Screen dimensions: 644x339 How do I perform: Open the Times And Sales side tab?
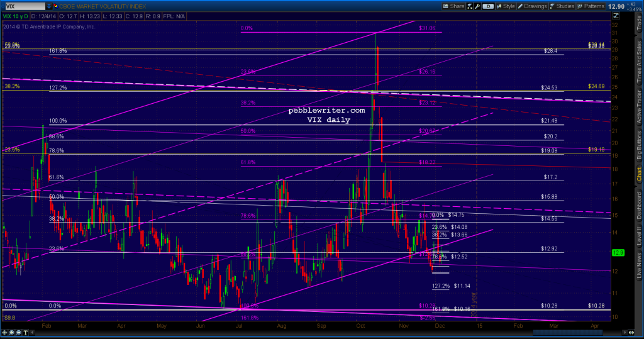point(639,62)
